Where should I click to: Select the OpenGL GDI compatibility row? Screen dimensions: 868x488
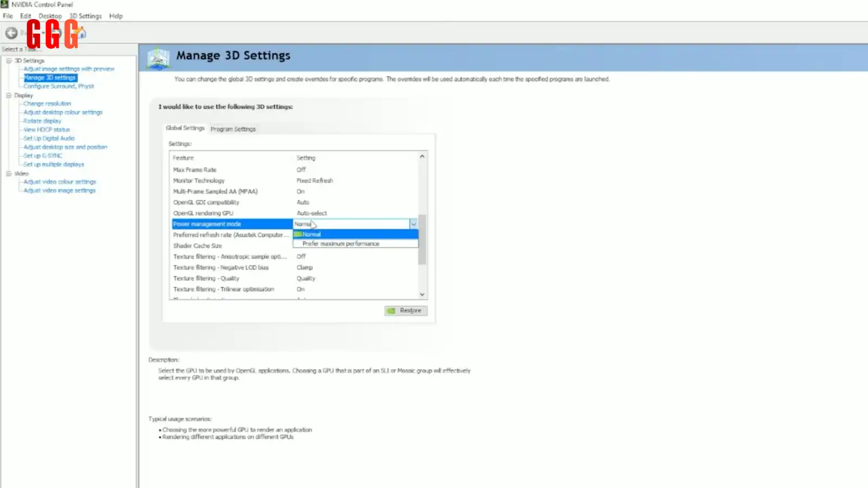(x=294, y=202)
